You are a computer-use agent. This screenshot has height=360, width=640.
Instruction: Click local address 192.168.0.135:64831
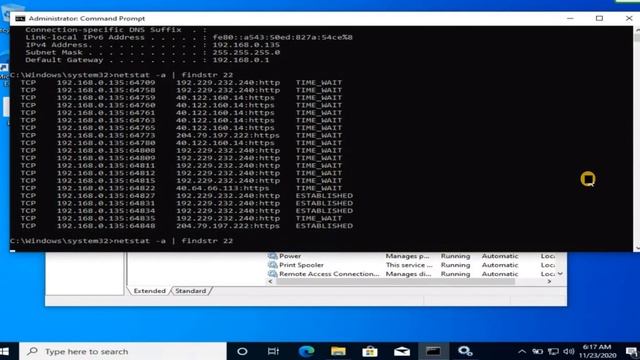coord(106,203)
